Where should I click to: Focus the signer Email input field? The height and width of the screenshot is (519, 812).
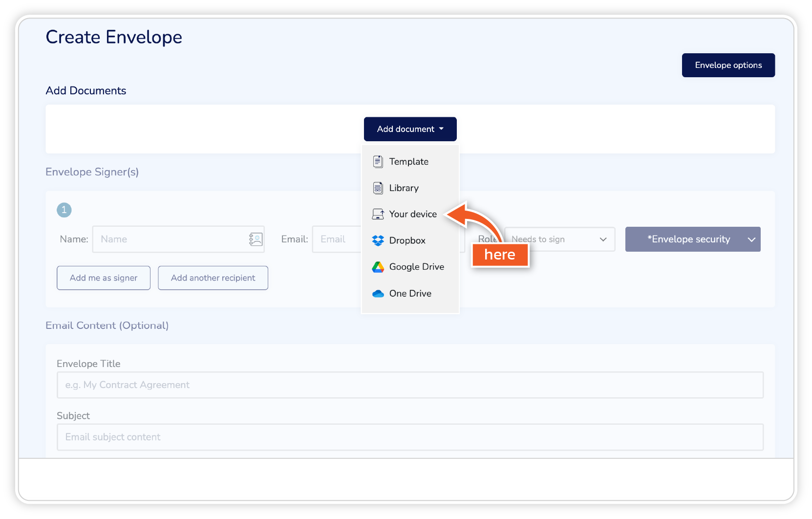tap(337, 239)
